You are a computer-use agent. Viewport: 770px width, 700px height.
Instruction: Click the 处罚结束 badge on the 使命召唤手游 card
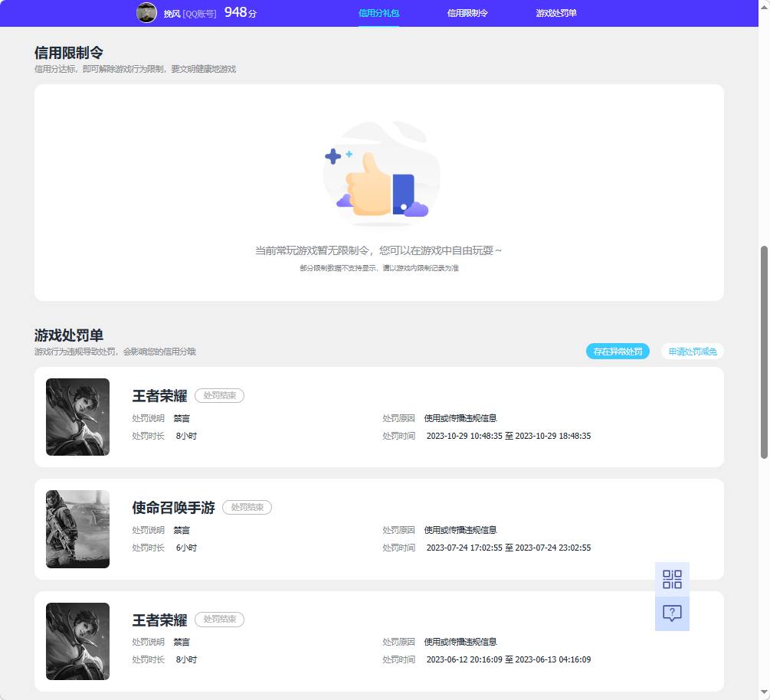coord(247,507)
